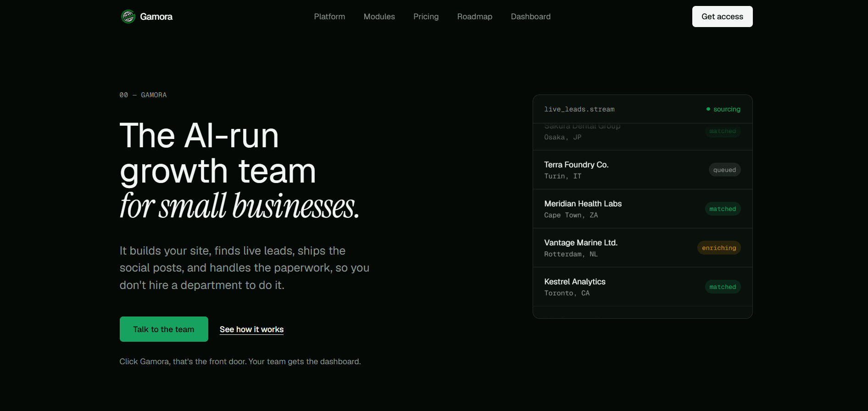
Task: Open the Pricing nav link
Action: pos(426,17)
